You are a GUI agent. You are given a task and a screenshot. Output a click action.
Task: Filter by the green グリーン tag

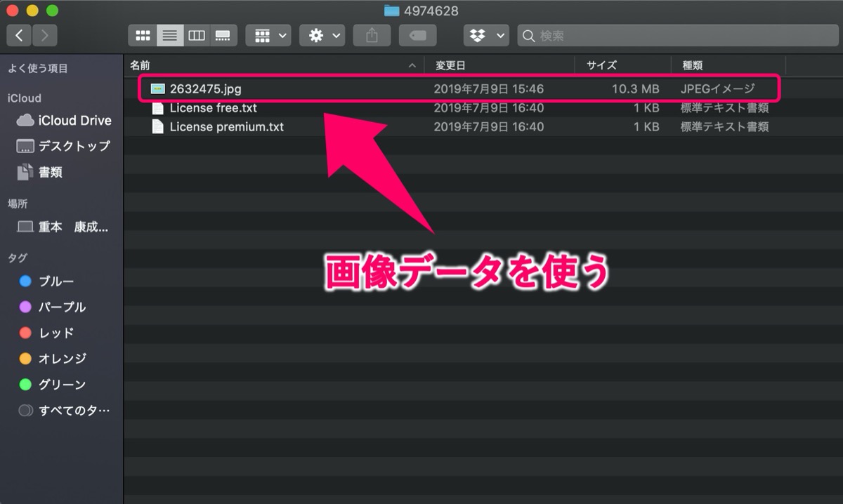coord(53,385)
